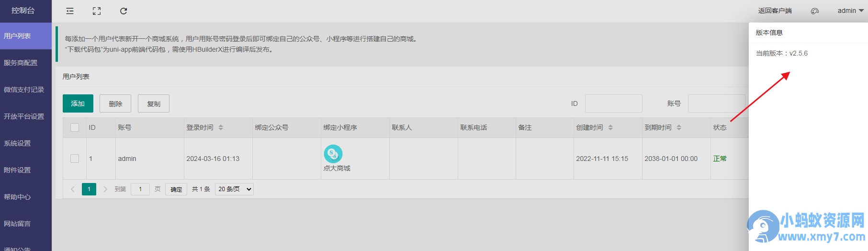
Task: Click the 账号 cell reading admin
Action: (127, 159)
